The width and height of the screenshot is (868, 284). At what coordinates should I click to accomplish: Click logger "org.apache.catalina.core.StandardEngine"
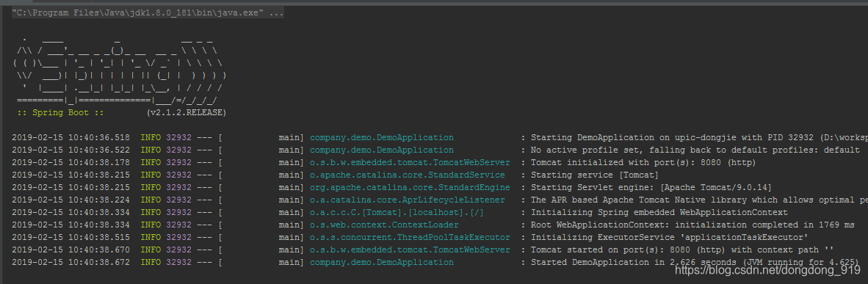(x=410, y=187)
